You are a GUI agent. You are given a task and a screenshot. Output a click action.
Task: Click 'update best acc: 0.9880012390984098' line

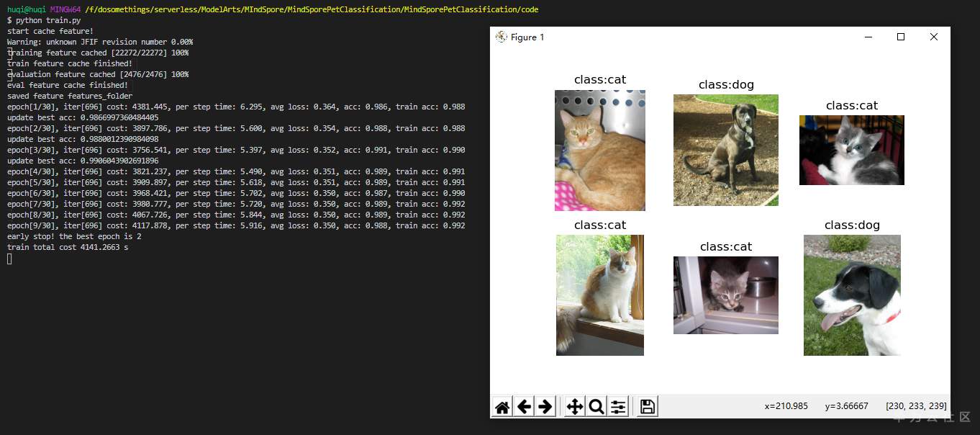click(83, 139)
